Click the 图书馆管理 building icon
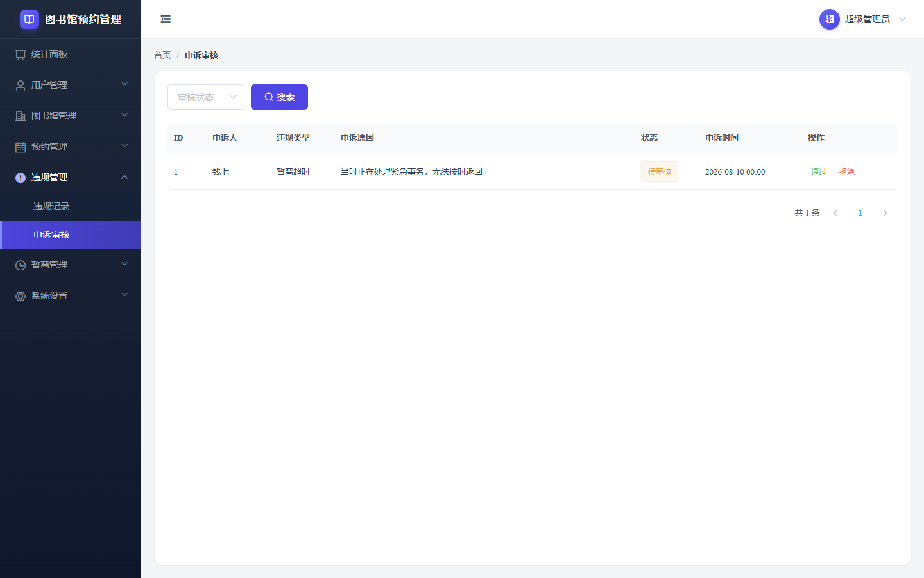 [21, 116]
